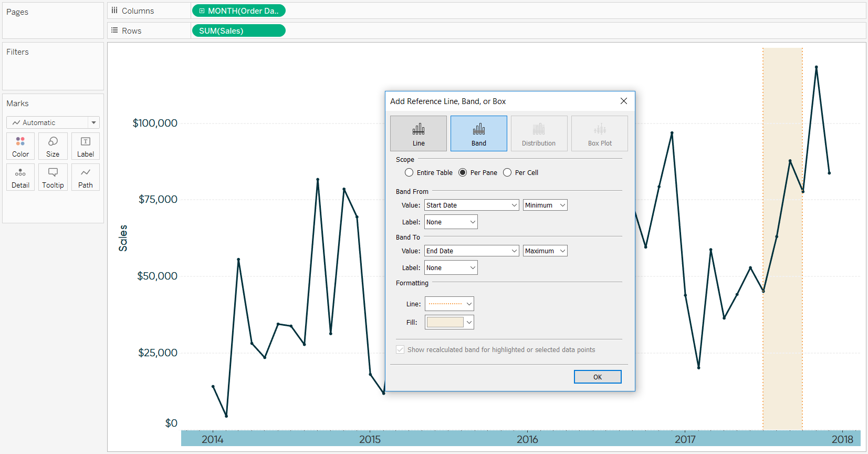Screen dimensions: 868x454
Task: Expand the MONTH(Order Date) pill plus icon
Action: [202, 11]
